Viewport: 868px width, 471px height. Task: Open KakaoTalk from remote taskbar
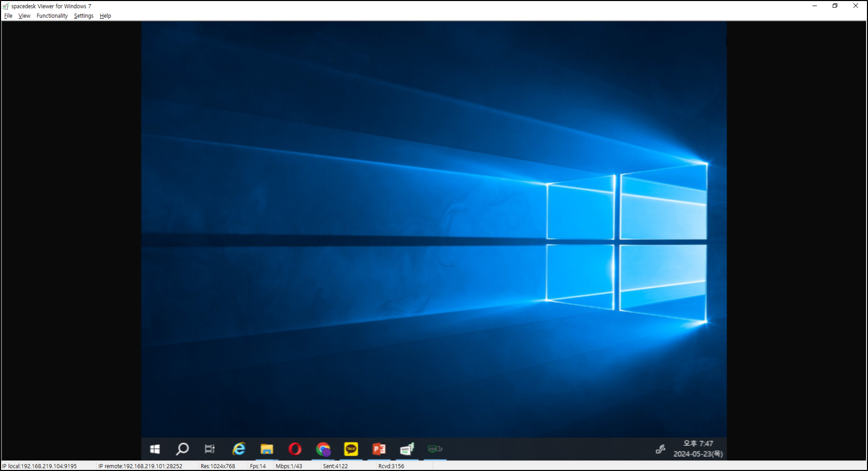351,449
